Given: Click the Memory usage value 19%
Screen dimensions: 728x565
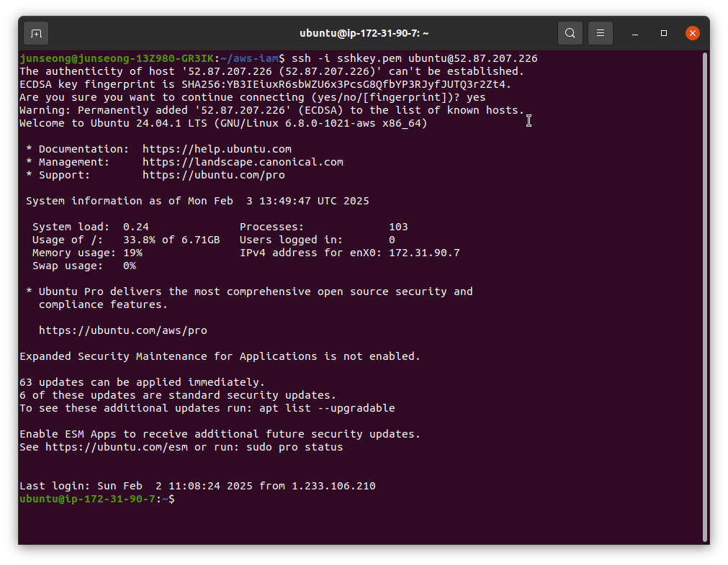Looking at the screenshot, I should tap(132, 253).
